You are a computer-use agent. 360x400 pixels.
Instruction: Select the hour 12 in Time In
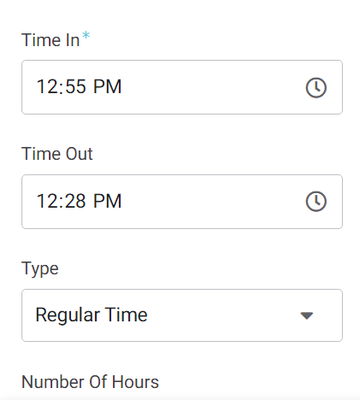46,87
